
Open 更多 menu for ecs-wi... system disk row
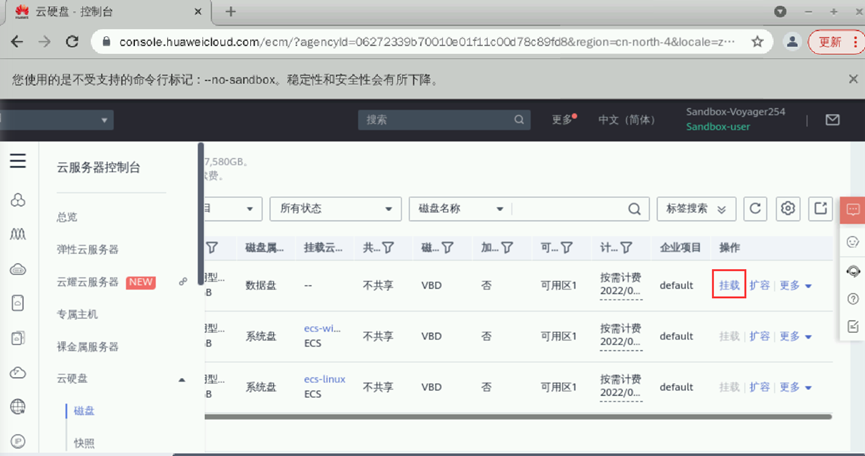pyautogui.click(x=795, y=336)
